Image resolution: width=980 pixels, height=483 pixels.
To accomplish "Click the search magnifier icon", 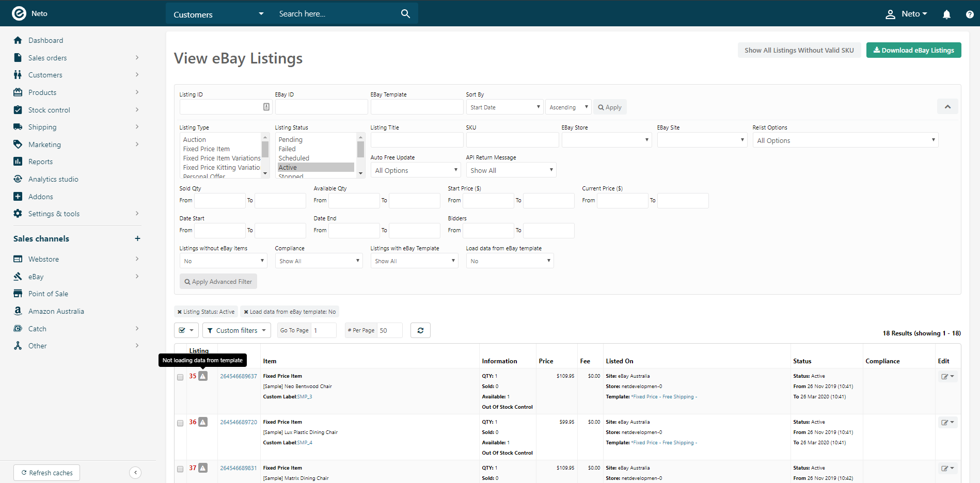I will pos(405,14).
